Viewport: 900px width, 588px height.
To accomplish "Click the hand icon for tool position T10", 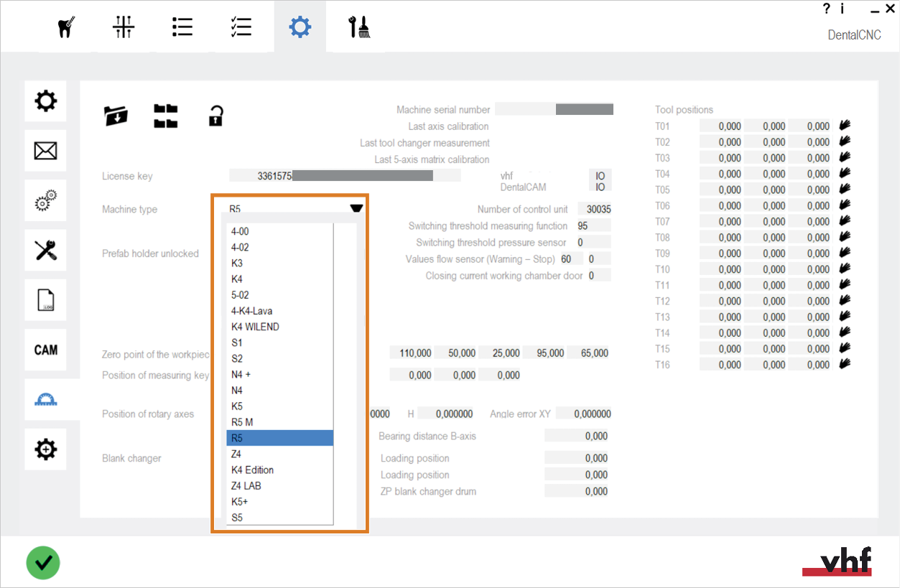I will click(x=845, y=269).
